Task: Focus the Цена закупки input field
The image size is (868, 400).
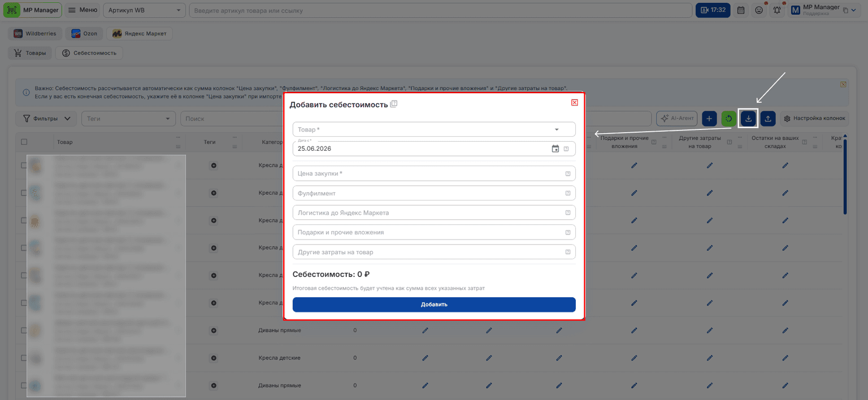Action: 434,173
